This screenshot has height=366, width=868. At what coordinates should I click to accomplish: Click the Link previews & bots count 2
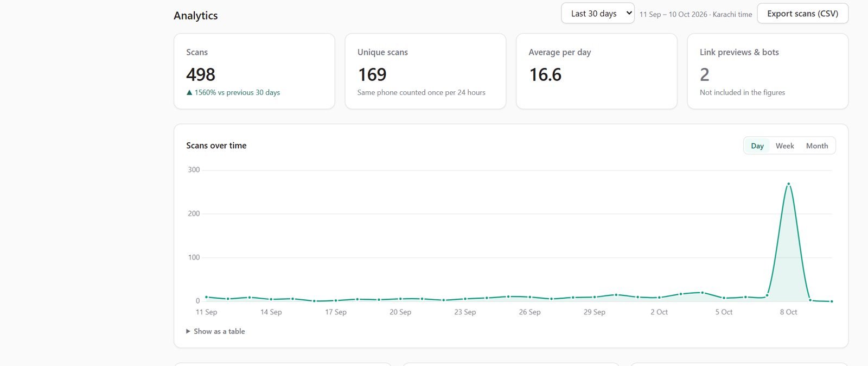click(x=705, y=74)
